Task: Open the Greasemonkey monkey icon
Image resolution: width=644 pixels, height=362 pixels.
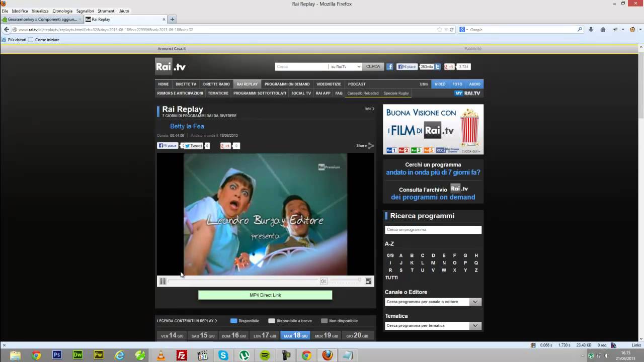Action: (632, 30)
